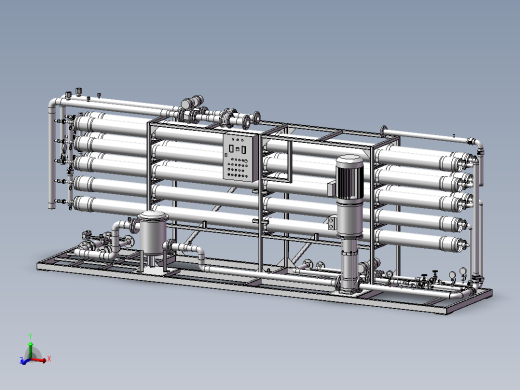Select the electrical control panel box
The width and height of the screenshot is (520, 390).
coord(240,157)
